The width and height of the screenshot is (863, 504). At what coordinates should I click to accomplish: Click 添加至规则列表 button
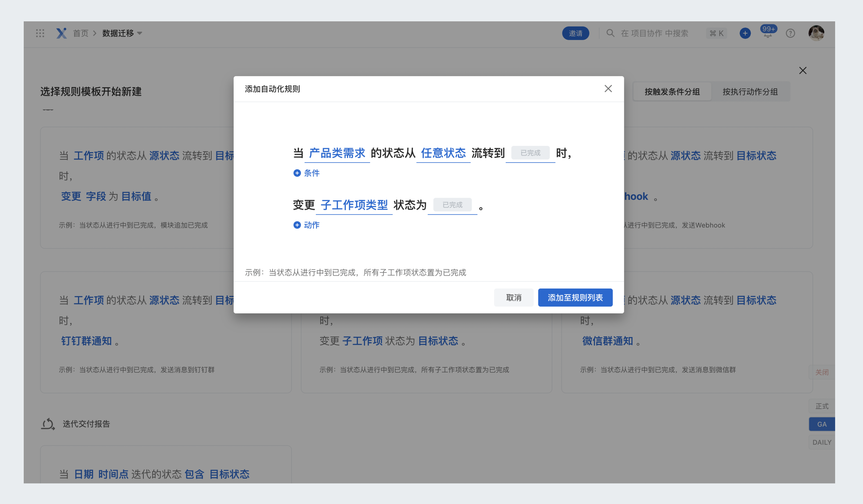pos(575,298)
